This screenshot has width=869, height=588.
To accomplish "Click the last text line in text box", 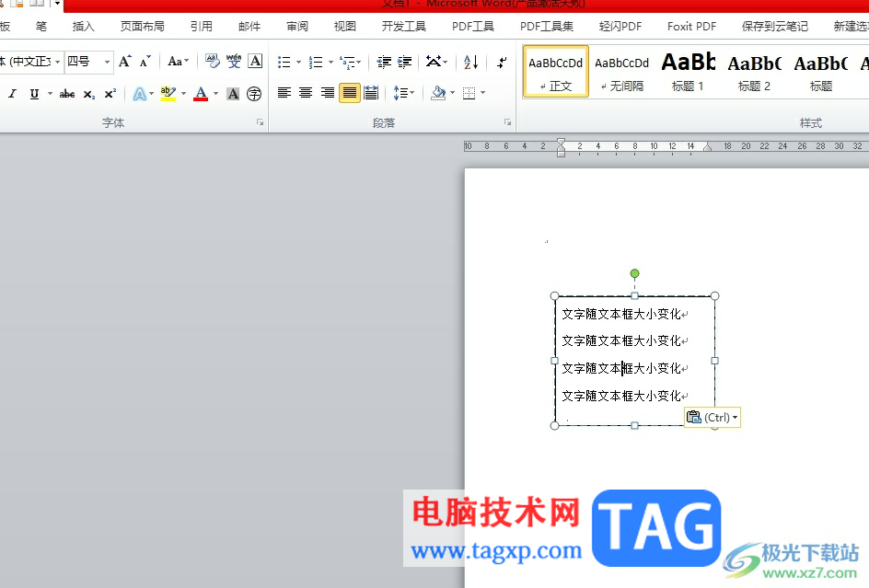I will click(621, 396).
